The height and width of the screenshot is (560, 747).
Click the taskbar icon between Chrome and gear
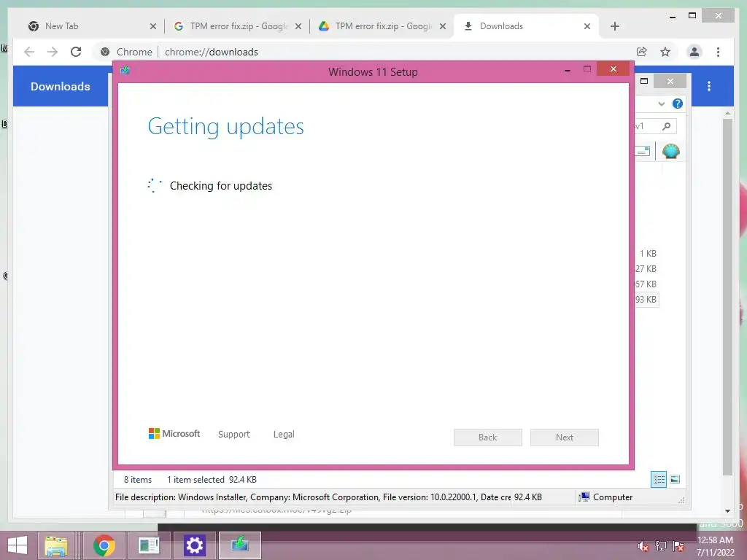(x=149, y=545)
